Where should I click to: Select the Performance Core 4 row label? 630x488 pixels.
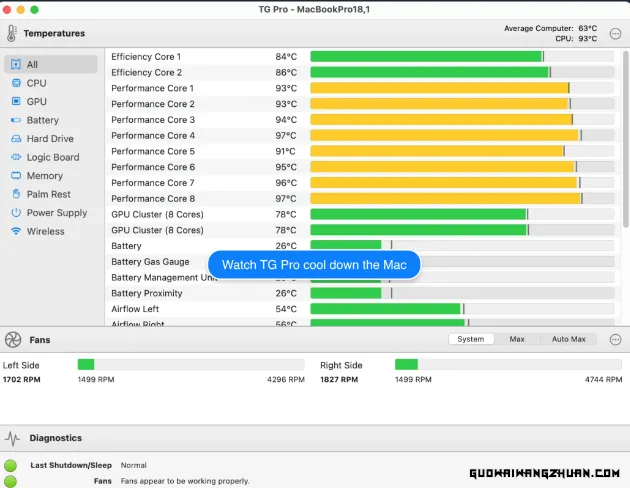153,135
